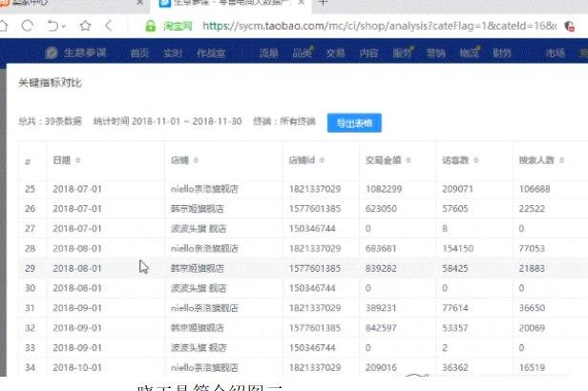
Task: Click the browser undo/restore arrow icon
Action: click(x=52, y=26)
